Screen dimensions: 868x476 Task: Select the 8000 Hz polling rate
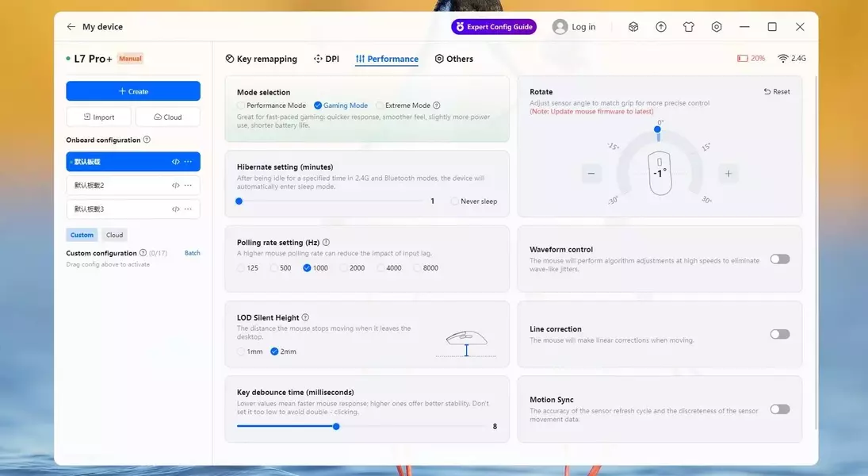click(x=418, y=268)
